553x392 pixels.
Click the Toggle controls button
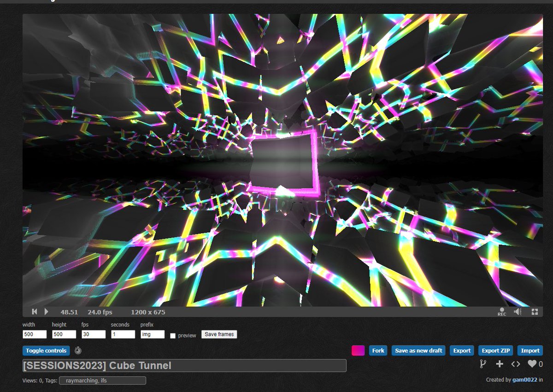tap(46, 351)
